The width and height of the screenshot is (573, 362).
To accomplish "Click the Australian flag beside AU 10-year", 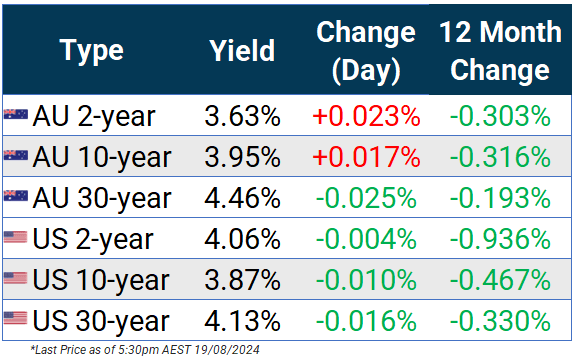I will (16, 156).
